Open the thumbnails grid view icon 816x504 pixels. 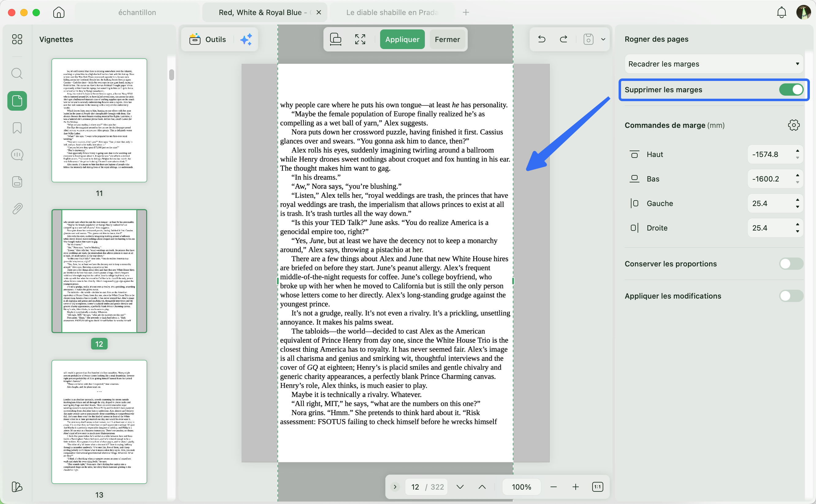17,39
